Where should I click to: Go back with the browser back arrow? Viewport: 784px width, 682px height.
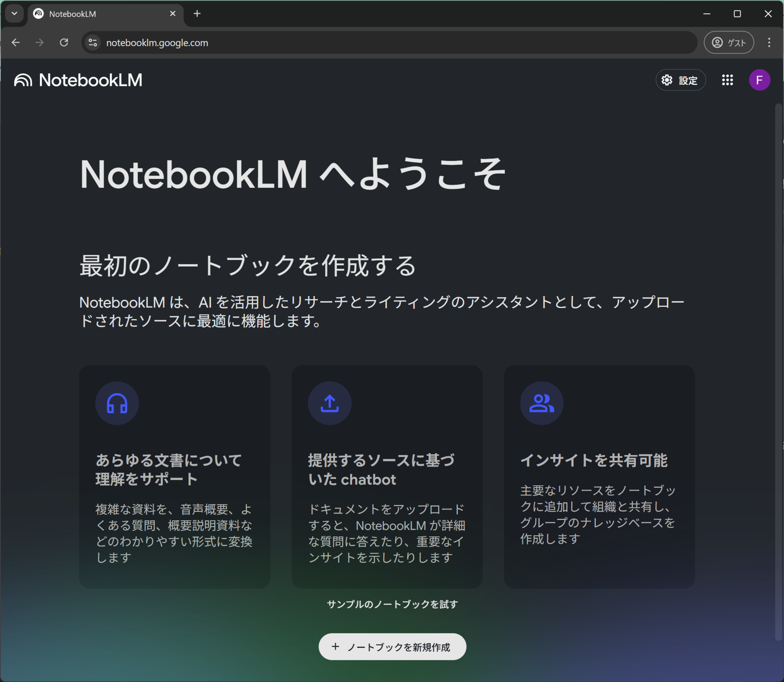coord(16,42)
